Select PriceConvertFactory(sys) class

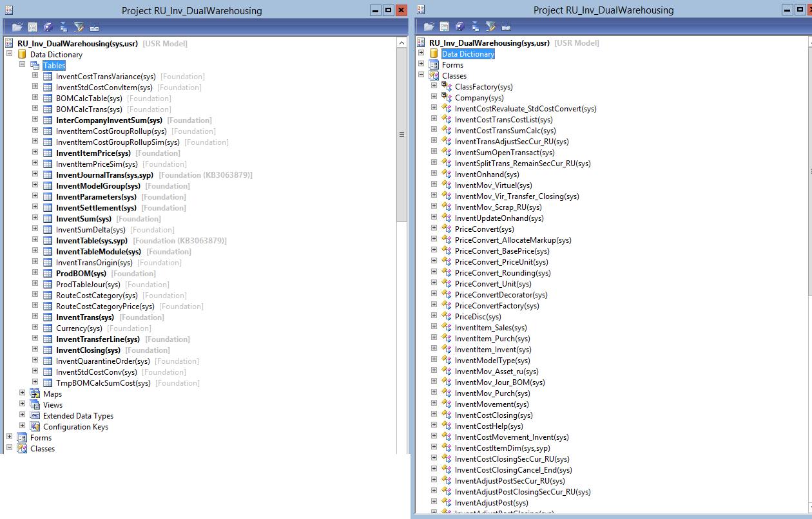pos(497,306)
